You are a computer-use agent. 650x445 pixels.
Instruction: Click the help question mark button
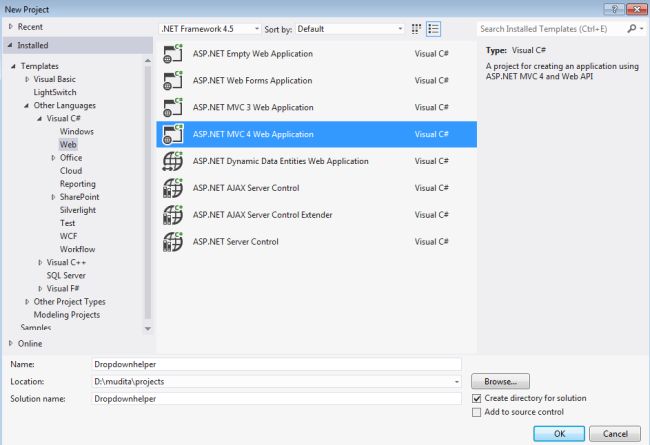coord(614,9)
